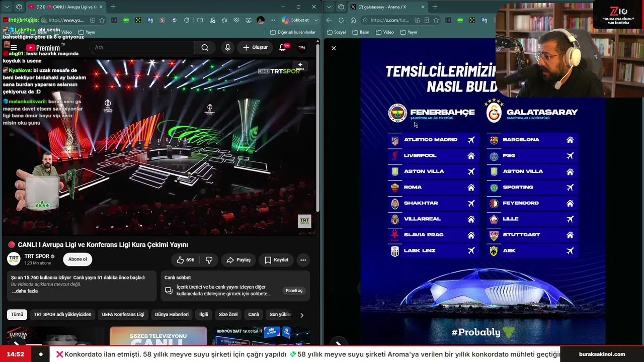644x362 pixels.
Task: Click the Paylaş share button
Action: [x=238, y=260]
